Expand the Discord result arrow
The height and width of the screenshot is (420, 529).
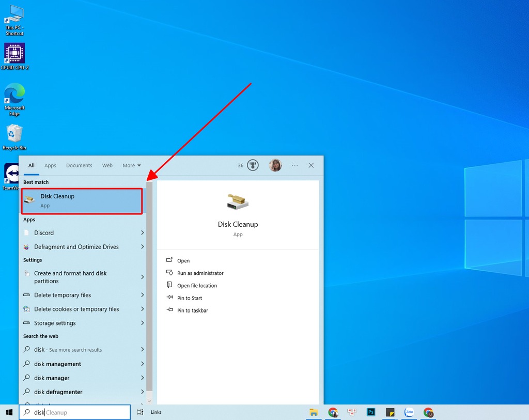[143, 233]
